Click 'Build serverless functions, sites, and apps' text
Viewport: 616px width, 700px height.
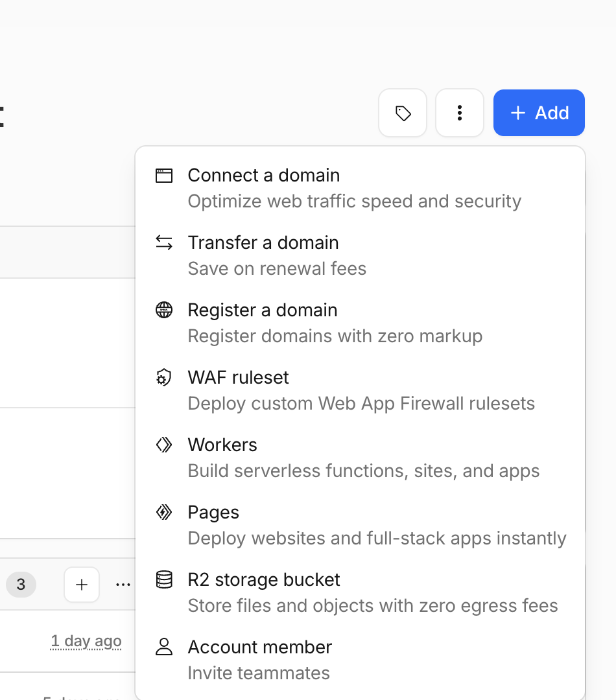pyautogui.click(x=364, y=471)
